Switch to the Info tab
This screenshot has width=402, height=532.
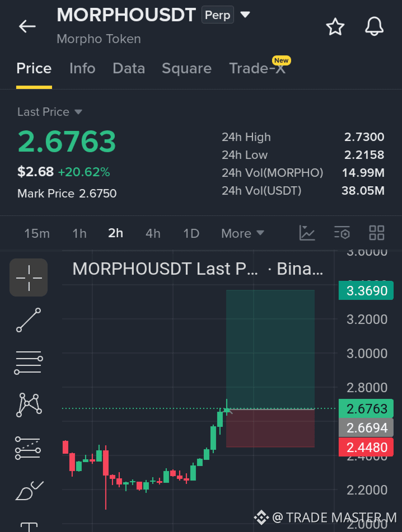(x=82, y=69)
